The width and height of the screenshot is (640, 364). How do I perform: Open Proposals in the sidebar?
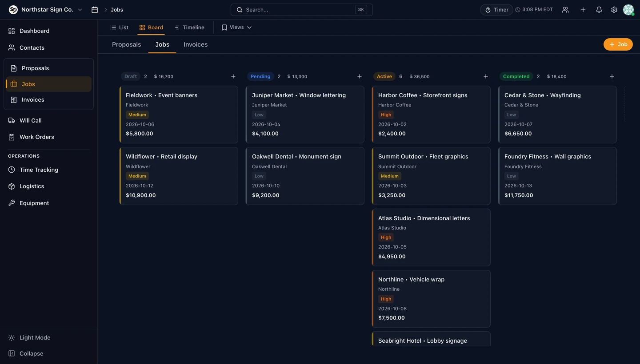coord(49,68)
